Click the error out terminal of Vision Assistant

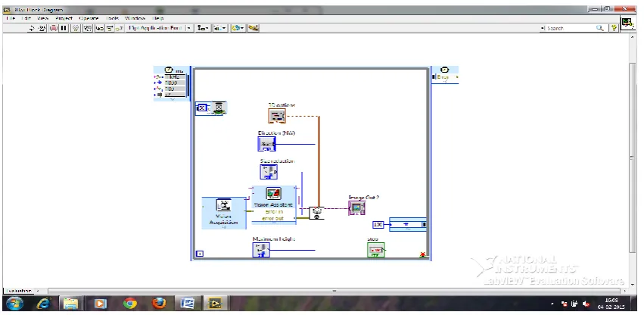point(274,218)
